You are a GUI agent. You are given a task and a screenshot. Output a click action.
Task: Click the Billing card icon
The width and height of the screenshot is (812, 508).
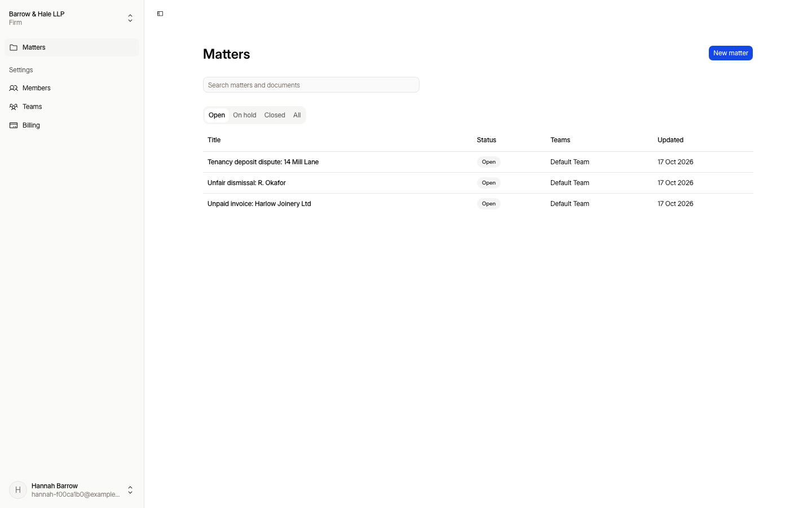point(14,125)
